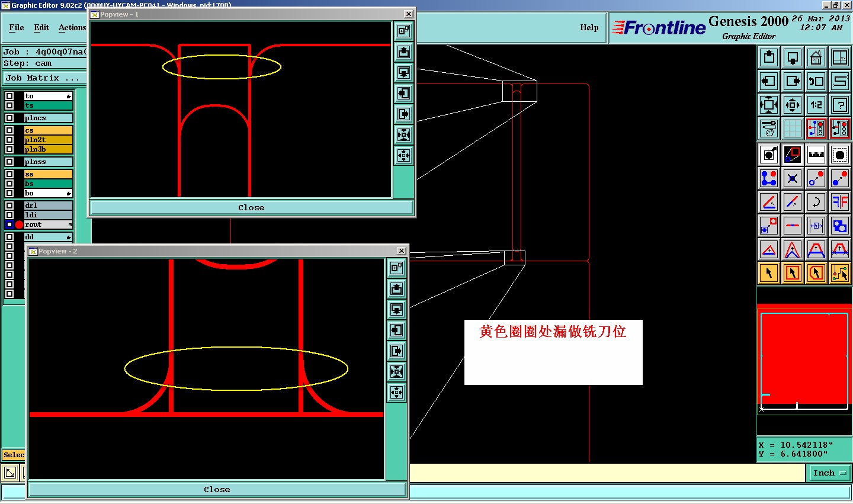Click the red dot color indicator on rout
853x504 pixels.
pyautogui.click(x=19, y=224)
